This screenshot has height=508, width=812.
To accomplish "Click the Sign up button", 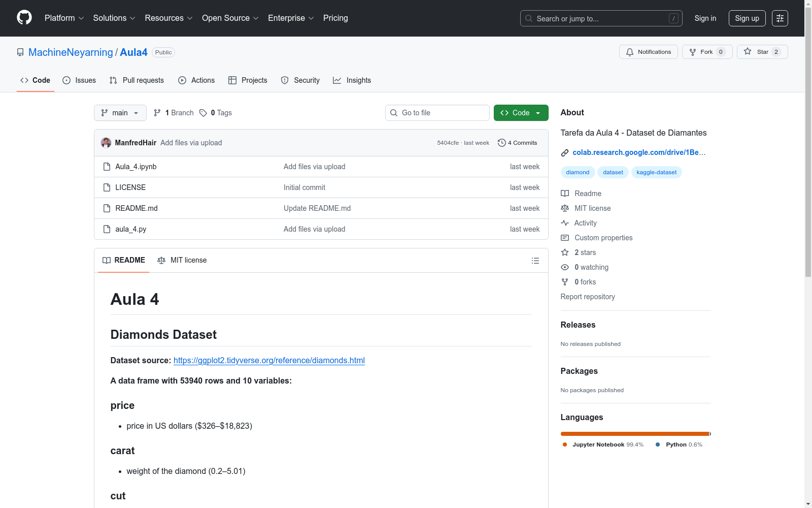I will [x=747, y=18].
